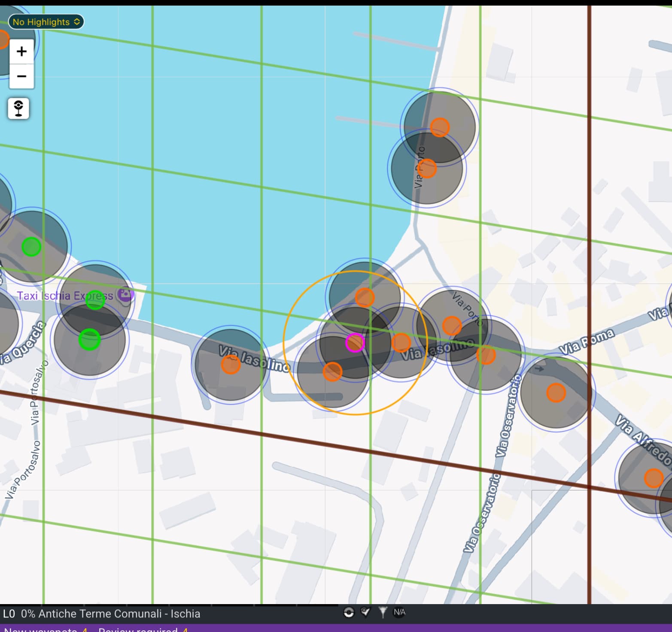
Task: Select the orange marker below Via Roma
Action: click(556, 393)
